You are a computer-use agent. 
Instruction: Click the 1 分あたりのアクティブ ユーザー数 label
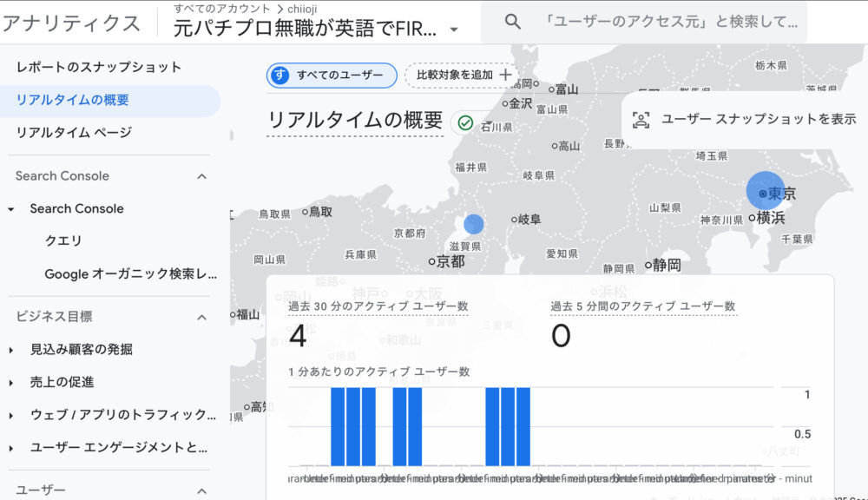[x=378, y=372]
